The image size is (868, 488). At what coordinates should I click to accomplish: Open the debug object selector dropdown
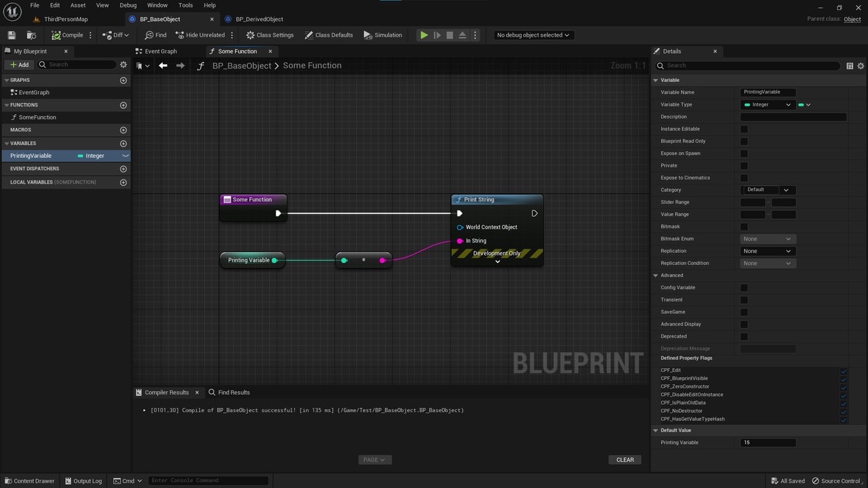click(533, 35)
